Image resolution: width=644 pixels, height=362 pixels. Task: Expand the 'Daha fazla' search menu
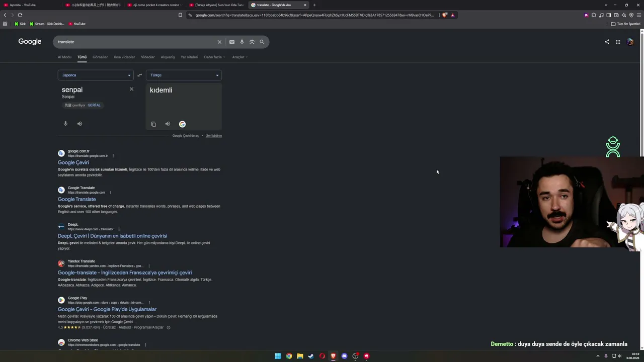(214, 57)
